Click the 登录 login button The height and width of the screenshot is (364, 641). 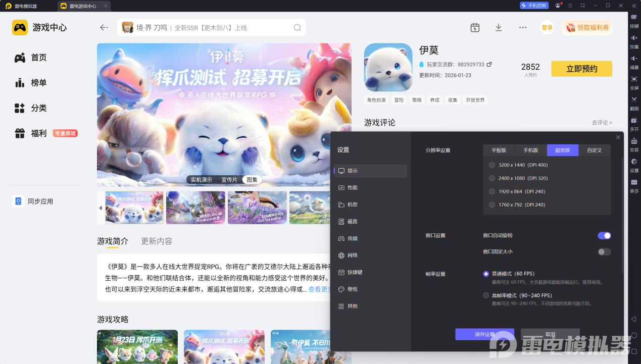(547, 28)
